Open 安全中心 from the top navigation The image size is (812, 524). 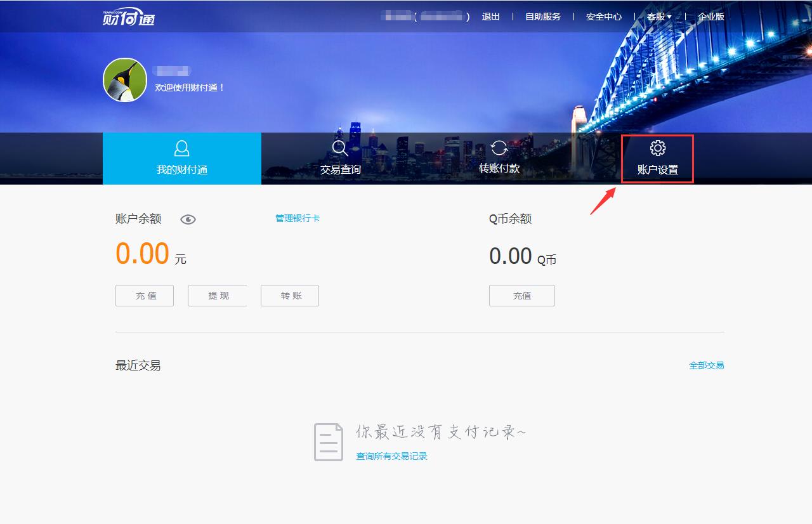[602, 16]
